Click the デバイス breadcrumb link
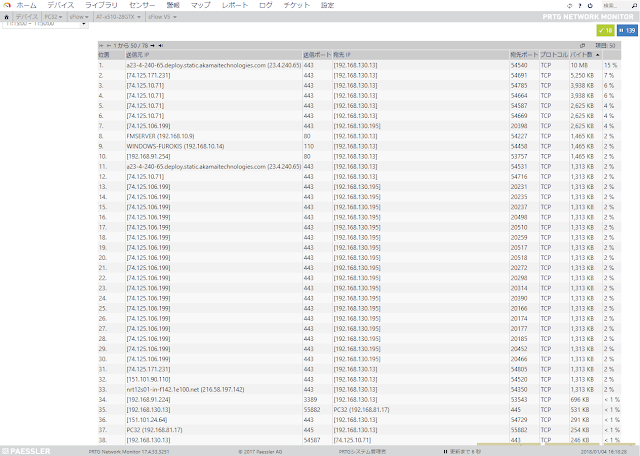The image size is (640, 456). pyautogui.click(x=27, y=17)
